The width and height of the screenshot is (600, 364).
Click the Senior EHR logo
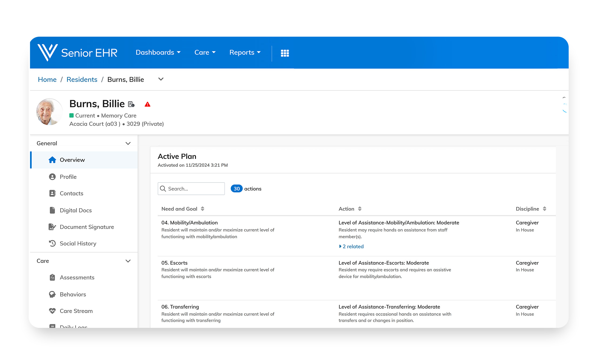point(77,52)
